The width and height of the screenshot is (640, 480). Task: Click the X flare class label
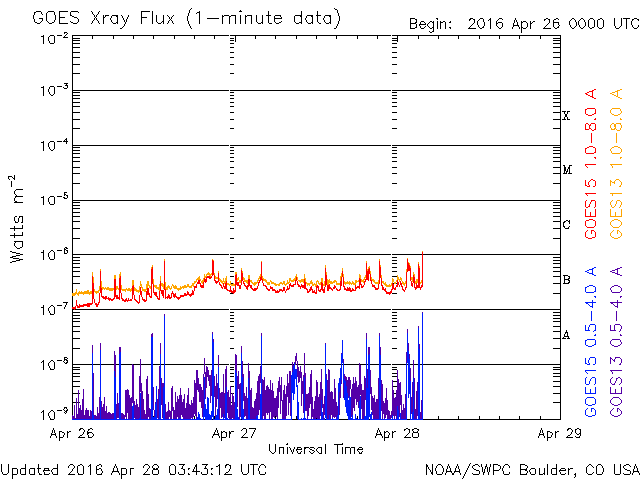[566, 116]
